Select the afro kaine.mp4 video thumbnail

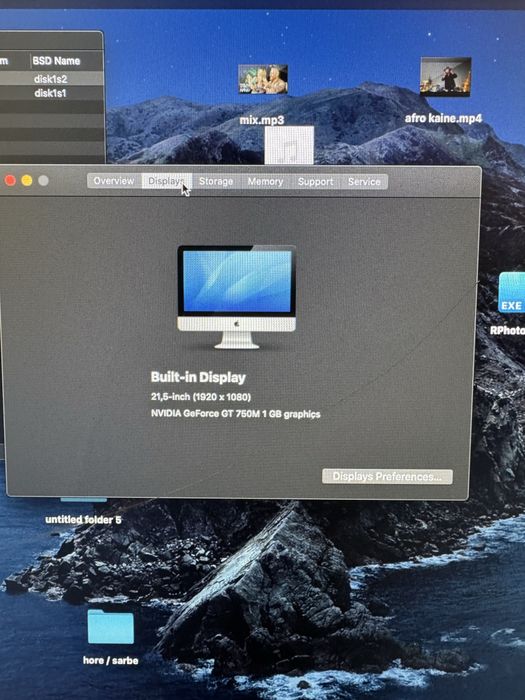point(446,76)
